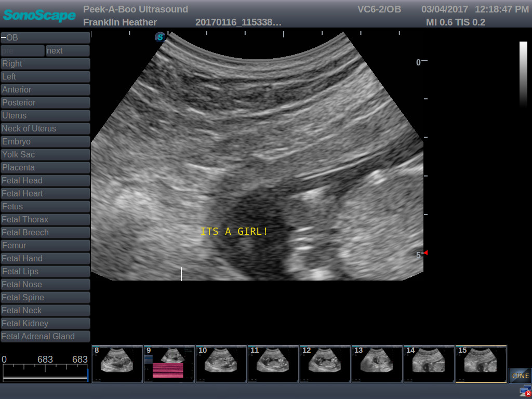Pick the Neck of Uterus label

coord(45,129)
